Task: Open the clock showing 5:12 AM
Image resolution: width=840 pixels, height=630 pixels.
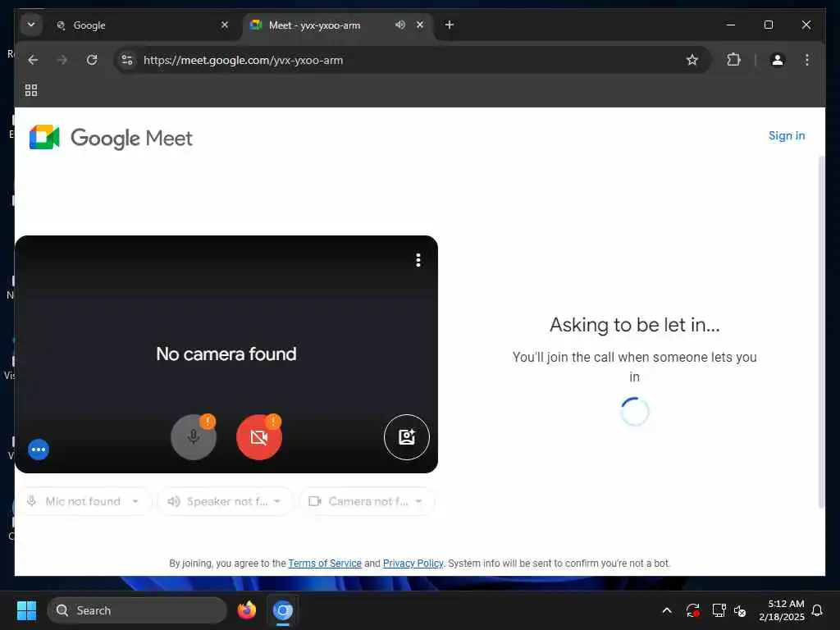Action: [782, 610]
